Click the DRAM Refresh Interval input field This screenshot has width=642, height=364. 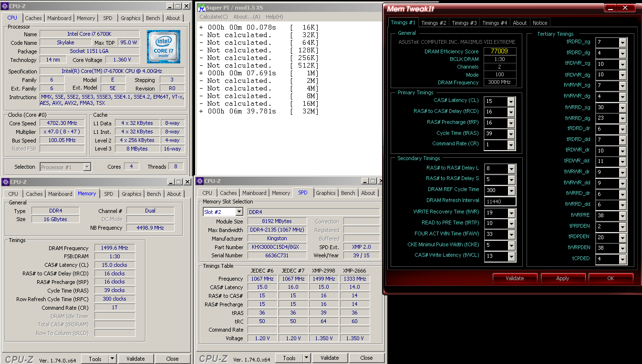(x=500, y=202)
